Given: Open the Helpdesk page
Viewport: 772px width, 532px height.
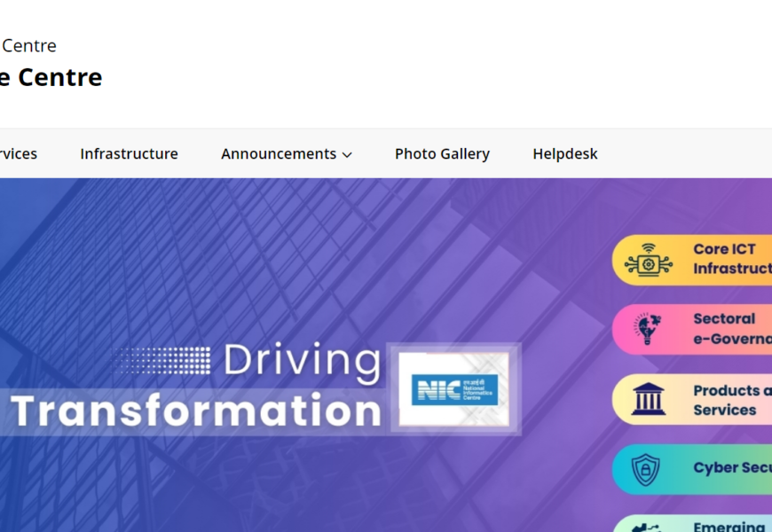Looking at the screenshot, I should click(x=564, y=153).
